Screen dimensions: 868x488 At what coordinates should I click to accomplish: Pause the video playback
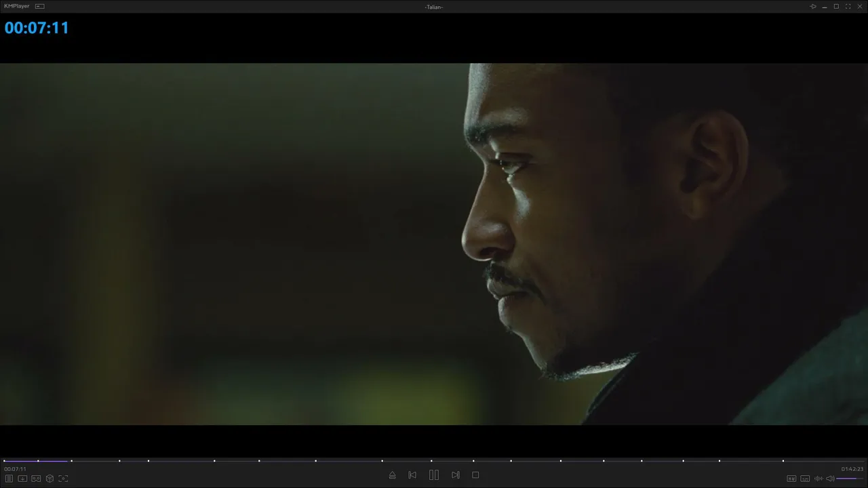click(x=434, y=475)
